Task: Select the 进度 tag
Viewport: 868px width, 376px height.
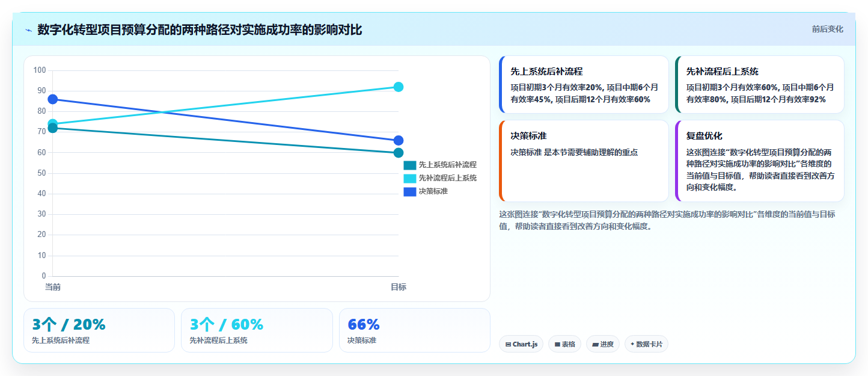Action: tap(603, 344)
